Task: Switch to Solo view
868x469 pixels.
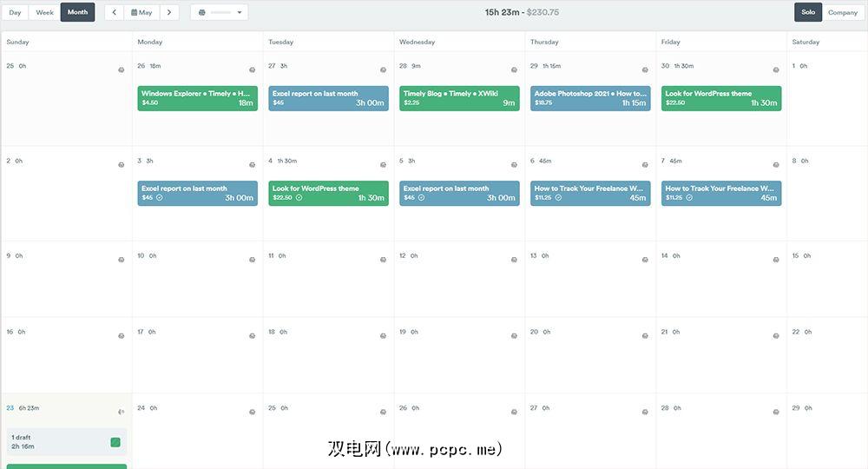Action: point(807,12)
